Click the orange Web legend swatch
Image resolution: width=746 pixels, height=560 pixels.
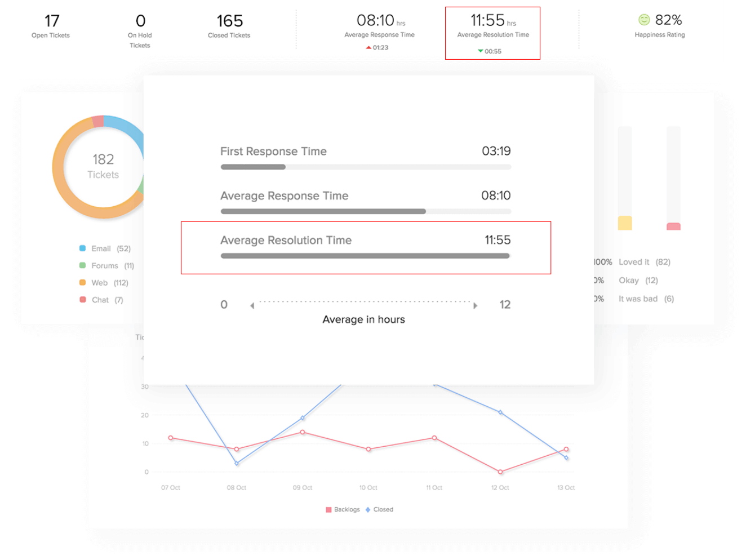[x=82, y=283]
